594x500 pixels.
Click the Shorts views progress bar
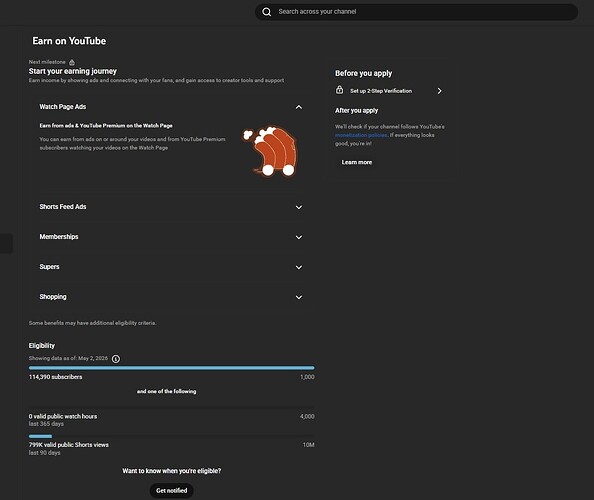pos(172,436)
